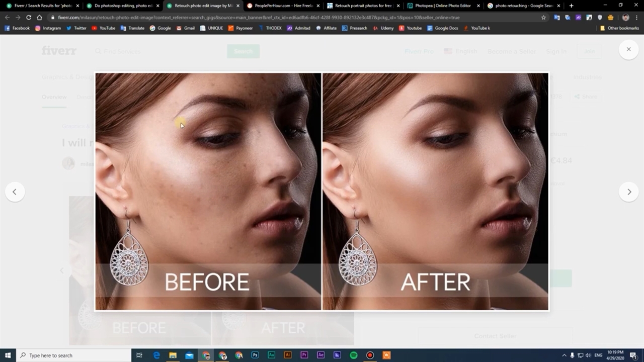This screenshot has height=362, width=644.
Task: Open Photoshop from the taskbar
Action: [255, 355]
